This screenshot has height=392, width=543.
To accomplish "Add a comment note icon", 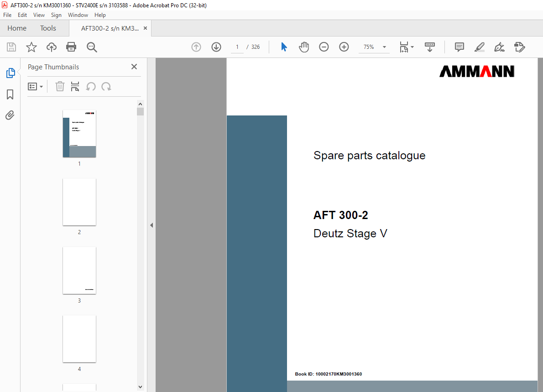I will (x=459, y=47).
